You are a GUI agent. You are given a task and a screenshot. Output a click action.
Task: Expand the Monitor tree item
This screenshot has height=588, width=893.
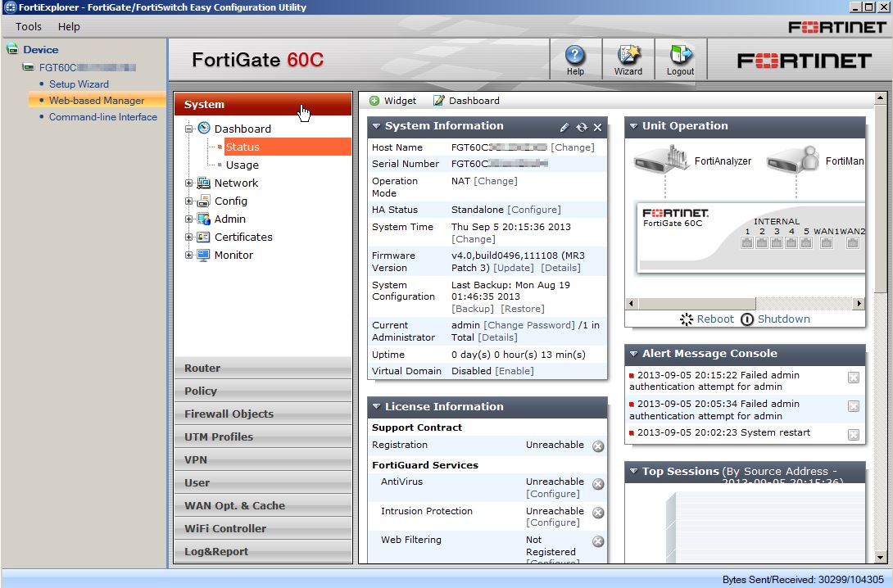(x=188, y=255)
